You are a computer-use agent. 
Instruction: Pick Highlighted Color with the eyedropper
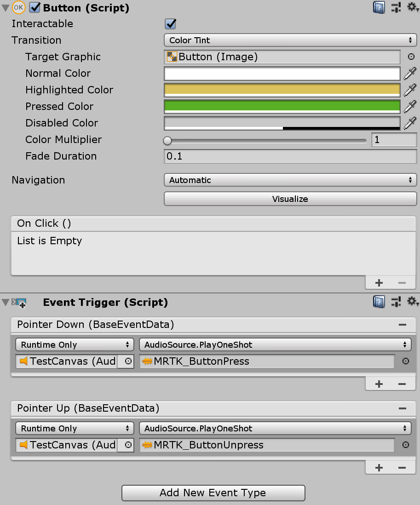(411, 90)
